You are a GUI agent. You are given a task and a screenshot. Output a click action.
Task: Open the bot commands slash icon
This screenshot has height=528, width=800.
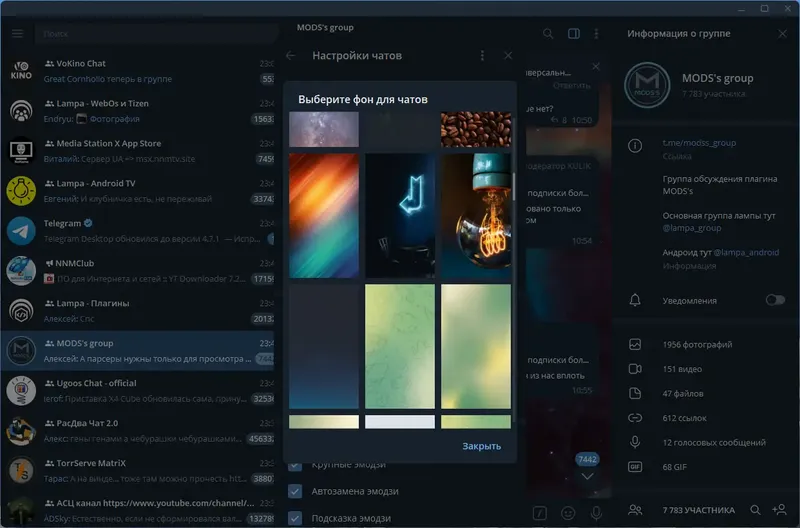tap(540, 512)
